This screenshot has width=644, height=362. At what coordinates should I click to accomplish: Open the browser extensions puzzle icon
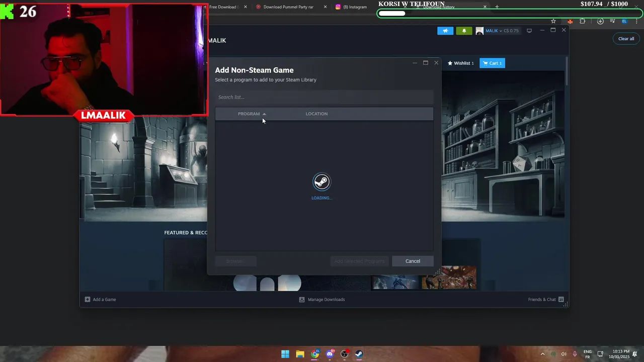tap(583, 21)
